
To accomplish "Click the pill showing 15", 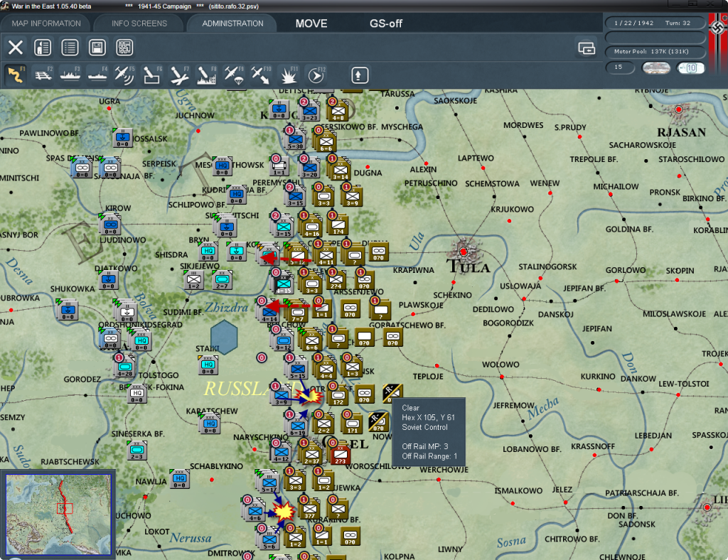I will coord(620,68).
